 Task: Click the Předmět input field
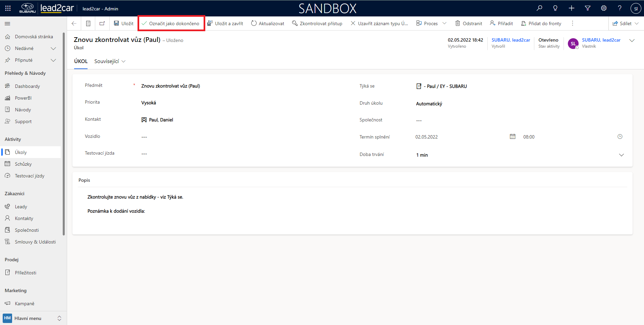(235, 86)
